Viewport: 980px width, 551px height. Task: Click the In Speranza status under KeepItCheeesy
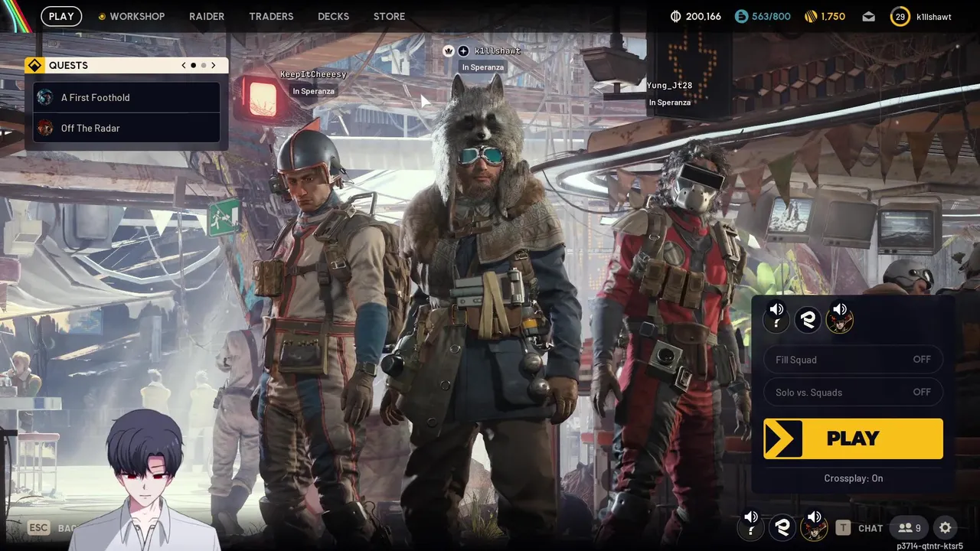pyautogui.click(x=313, y=91)
